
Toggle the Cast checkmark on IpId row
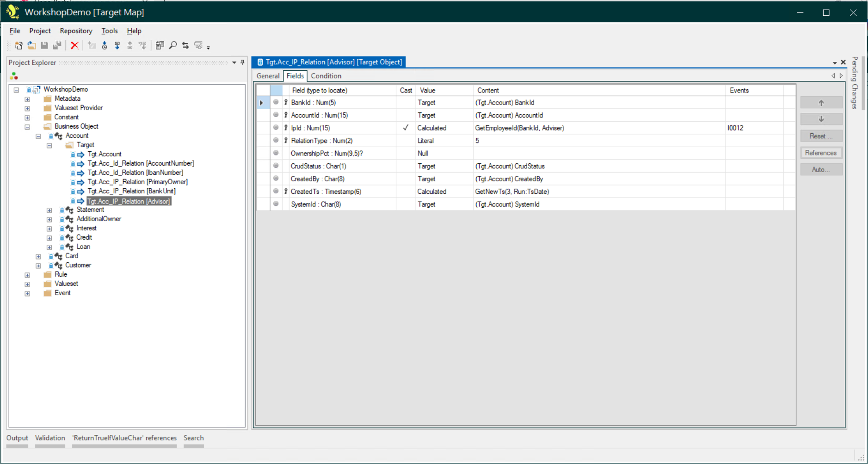tap(406, 128)
